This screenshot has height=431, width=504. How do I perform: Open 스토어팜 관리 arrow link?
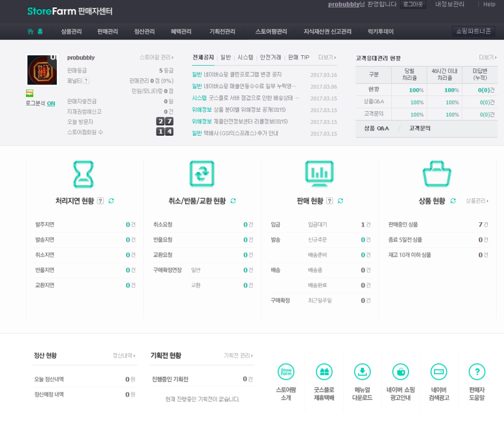[x=157, y=57]
